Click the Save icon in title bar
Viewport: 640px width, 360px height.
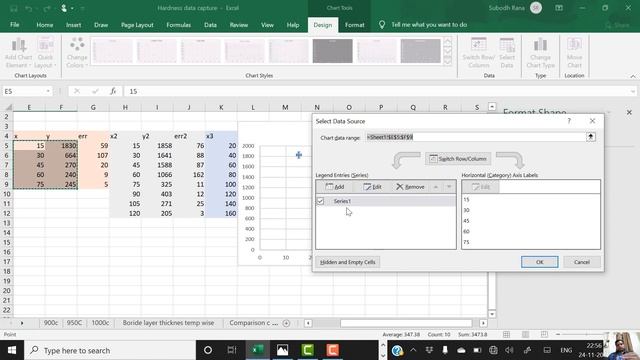tap(14, 8)
